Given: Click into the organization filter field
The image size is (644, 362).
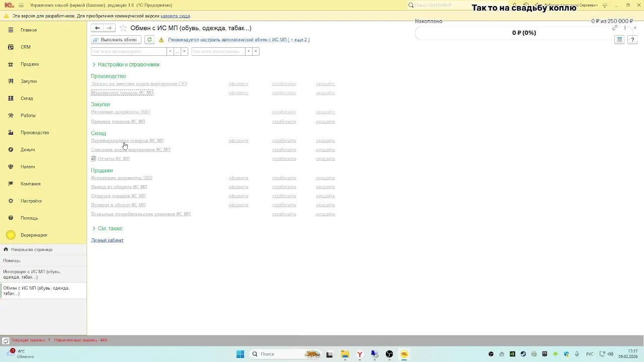Looking at the screenshot, I should pos(129,51).
